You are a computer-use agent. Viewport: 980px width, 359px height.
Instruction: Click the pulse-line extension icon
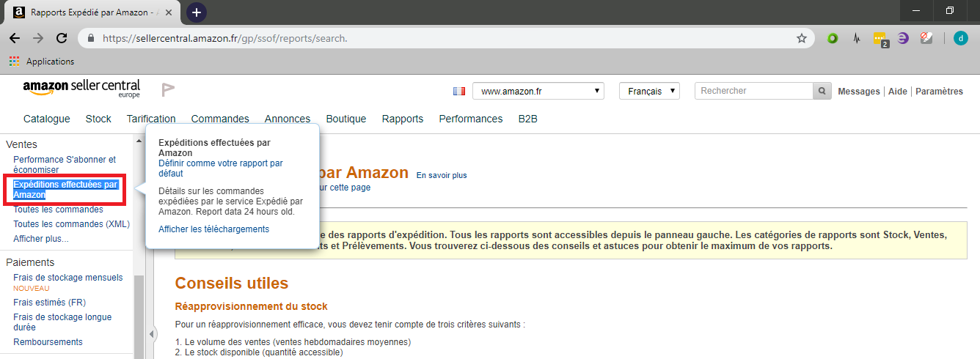(x=856, y=38)
